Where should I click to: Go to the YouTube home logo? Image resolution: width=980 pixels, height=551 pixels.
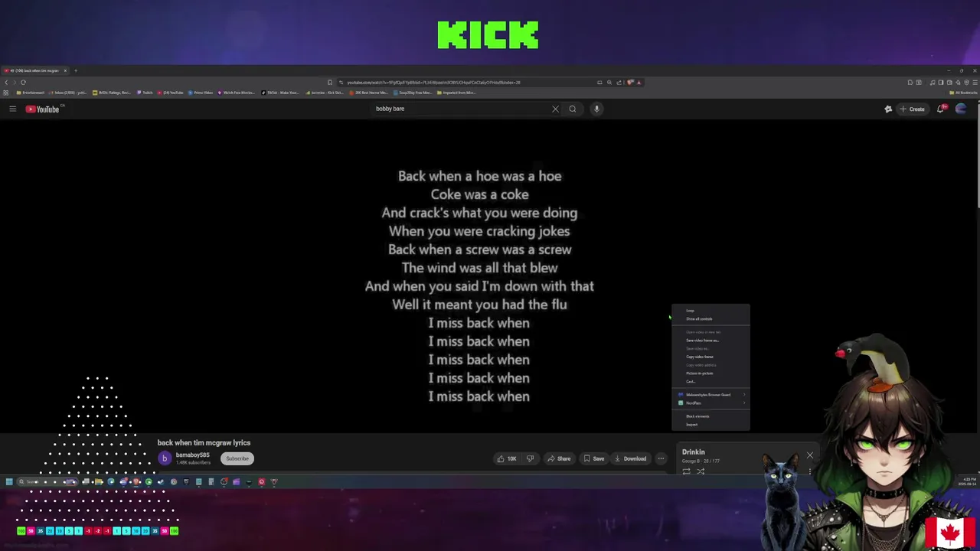(x=43, y=109)
